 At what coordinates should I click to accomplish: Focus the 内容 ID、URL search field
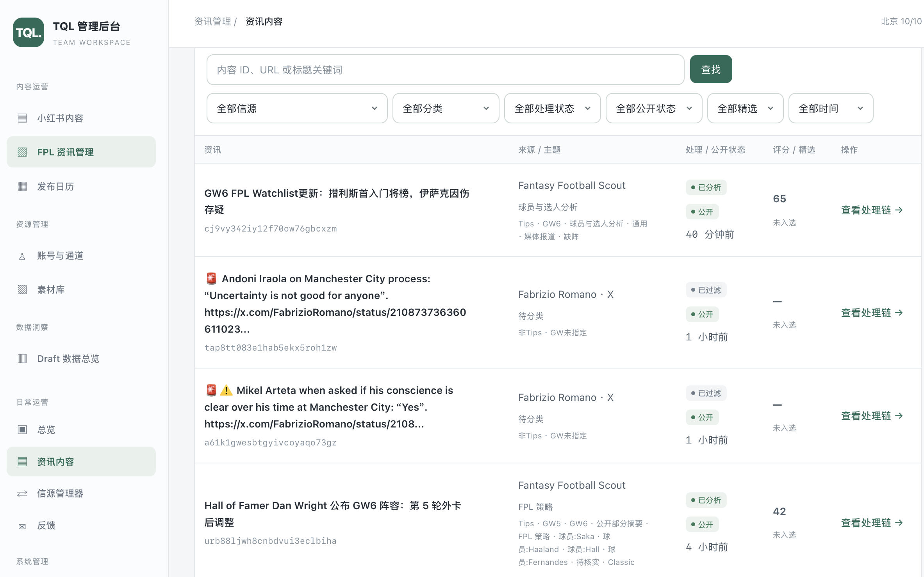click(x=445, y=69)
